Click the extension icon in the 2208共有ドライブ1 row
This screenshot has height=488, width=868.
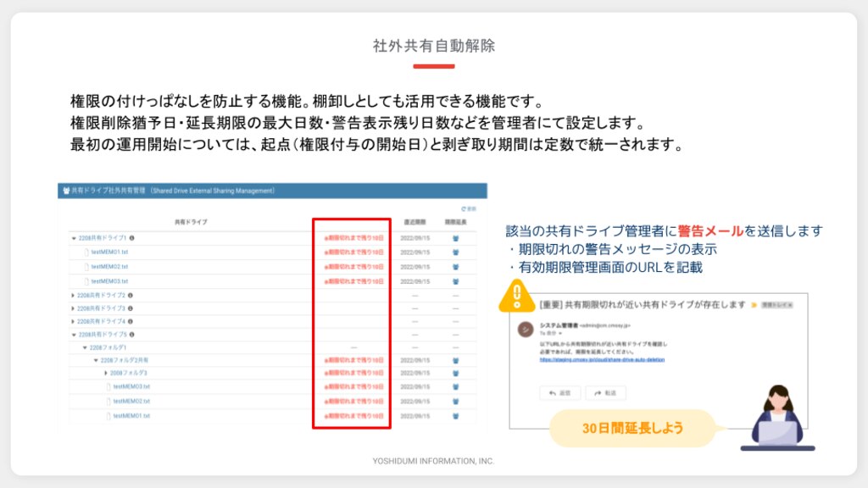455,238
